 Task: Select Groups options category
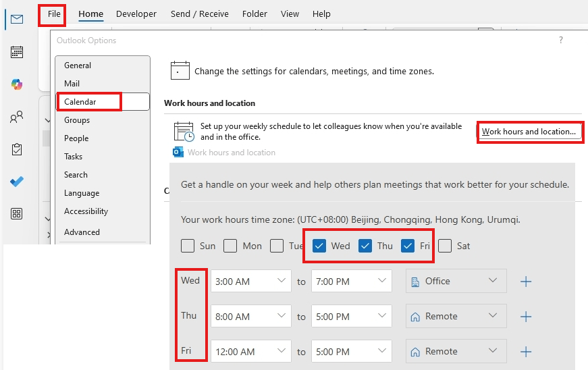click(103, 120)
